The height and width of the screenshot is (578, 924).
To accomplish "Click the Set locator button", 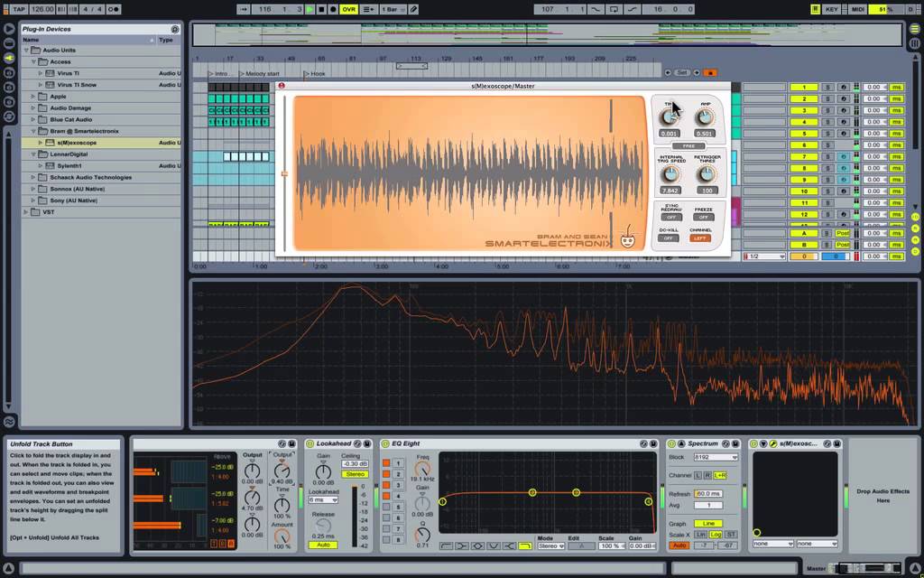I will (682, 72).
